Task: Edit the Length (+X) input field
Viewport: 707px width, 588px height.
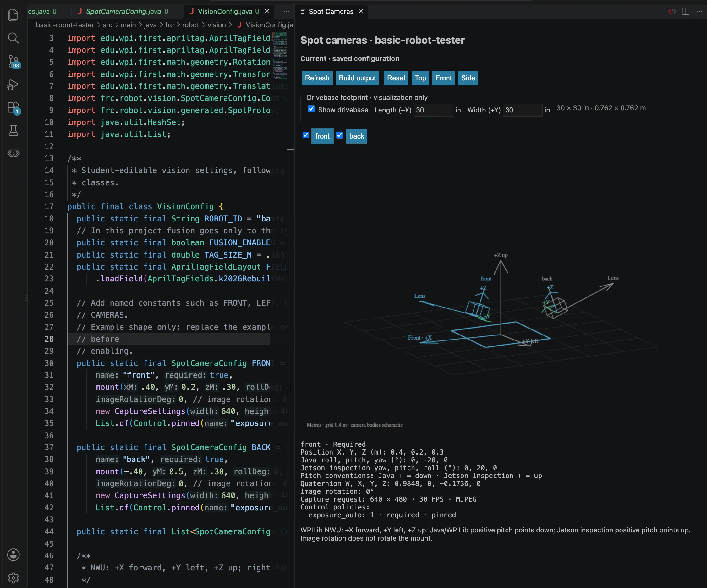Action: (433, 110)
